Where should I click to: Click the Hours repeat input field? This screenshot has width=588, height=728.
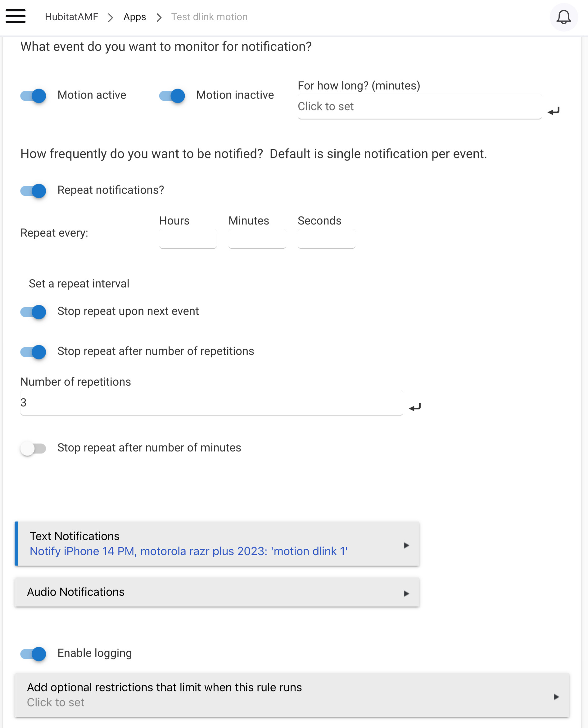tap(188, 239)
